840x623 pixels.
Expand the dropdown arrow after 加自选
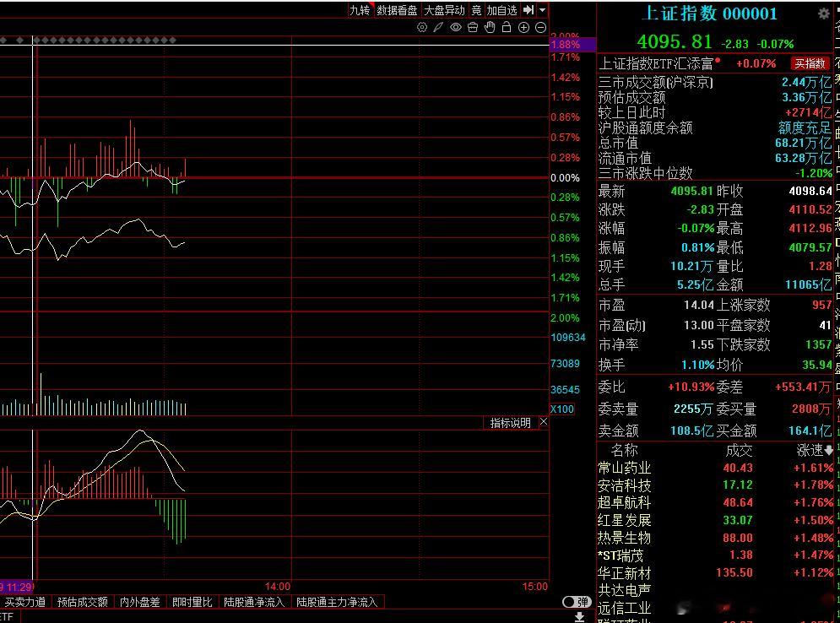pos(542,9)
